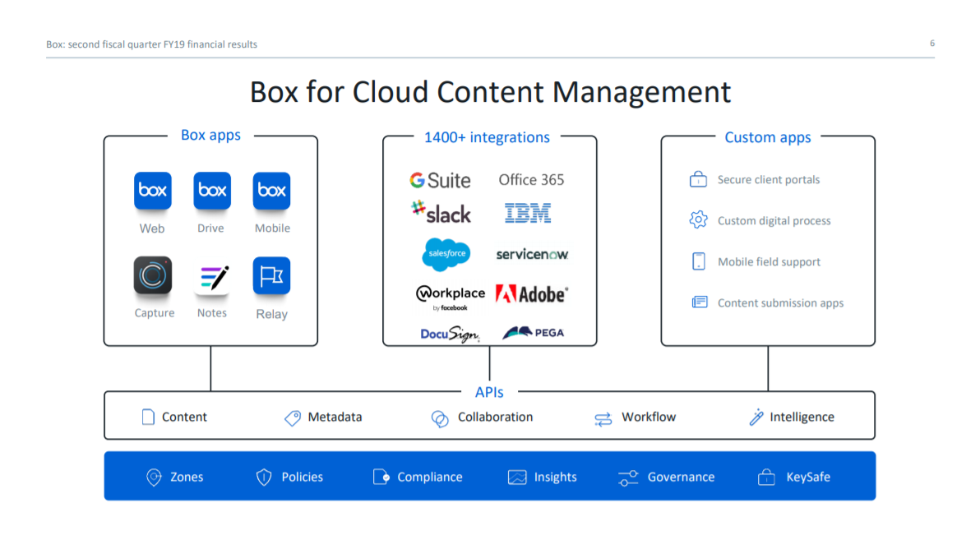Click the "Intelligence" label
The width and height of the screenshot is (980, 549).
[802, 418]
